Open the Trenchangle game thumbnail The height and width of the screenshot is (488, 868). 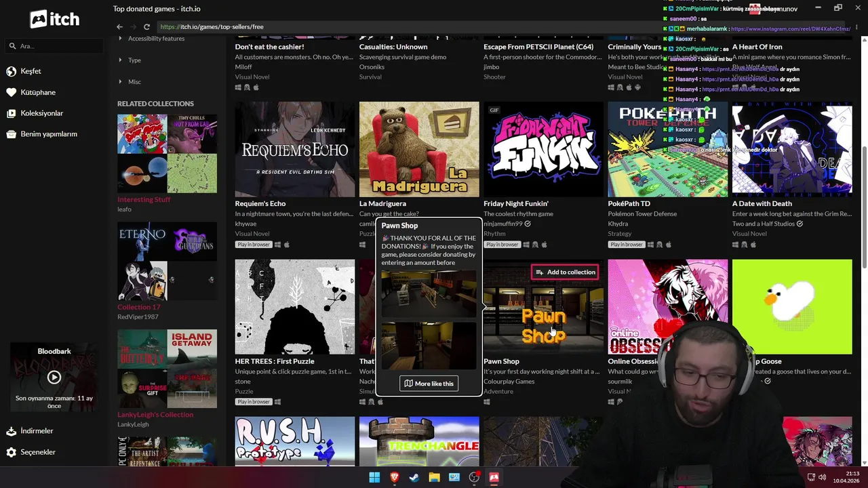click(x=419, y=441)
